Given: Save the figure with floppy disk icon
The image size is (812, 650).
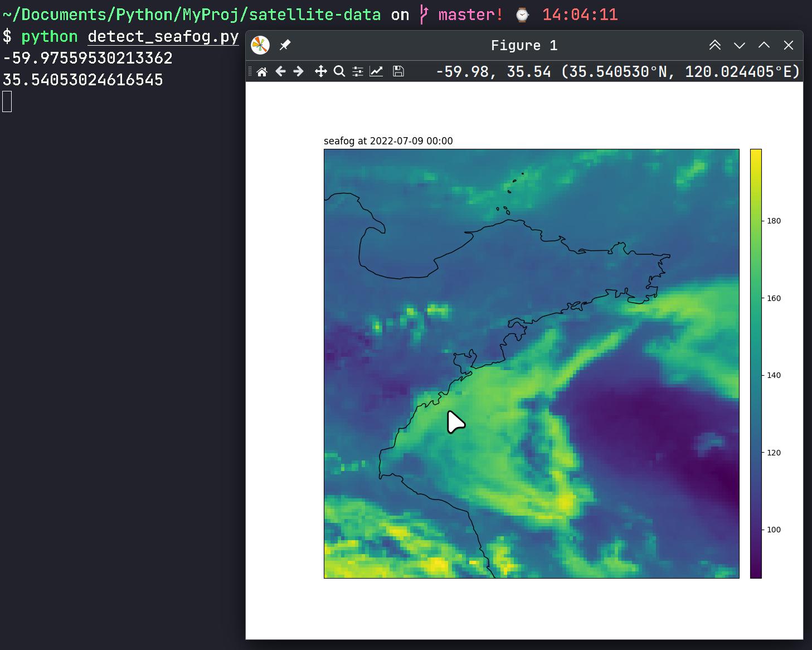Looking at the screenshot, I should pyautogui.click(x=398, y=71).
